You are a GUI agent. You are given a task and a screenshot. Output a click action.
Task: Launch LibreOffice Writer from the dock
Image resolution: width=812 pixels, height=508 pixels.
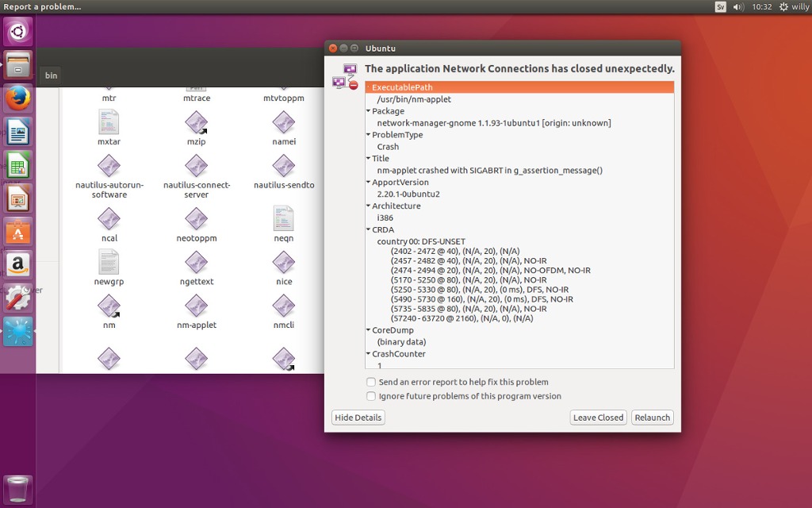pos(17,131)
